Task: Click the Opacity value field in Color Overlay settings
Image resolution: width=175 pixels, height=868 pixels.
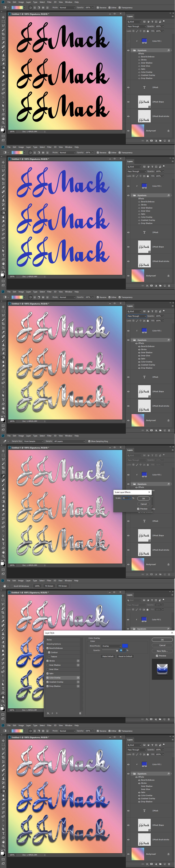Action: (123, 650)
